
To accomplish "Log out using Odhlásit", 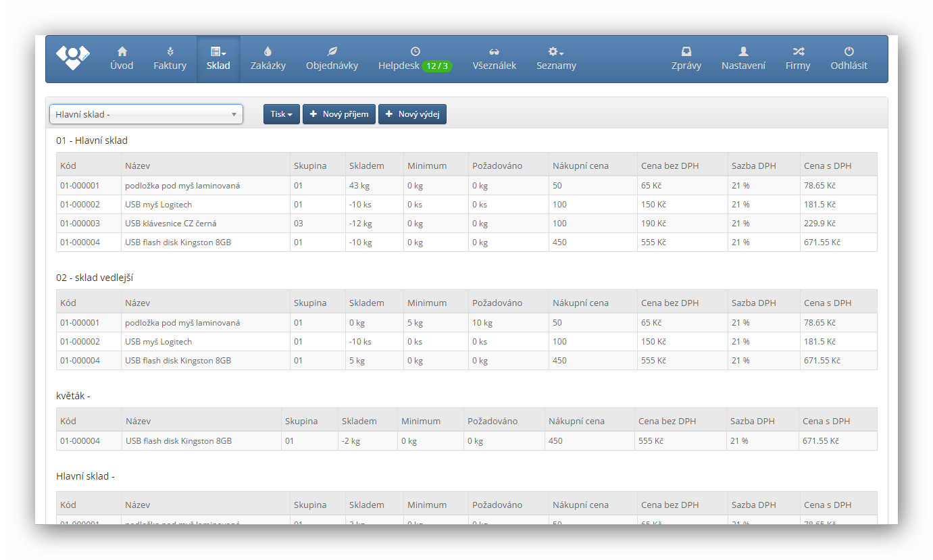I will point(849,59).
